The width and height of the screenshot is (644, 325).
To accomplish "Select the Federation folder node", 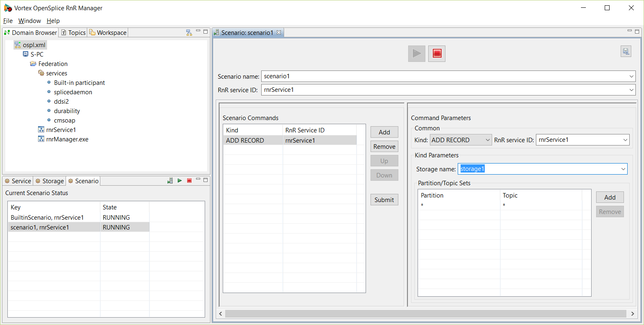I will pos(49,64).
